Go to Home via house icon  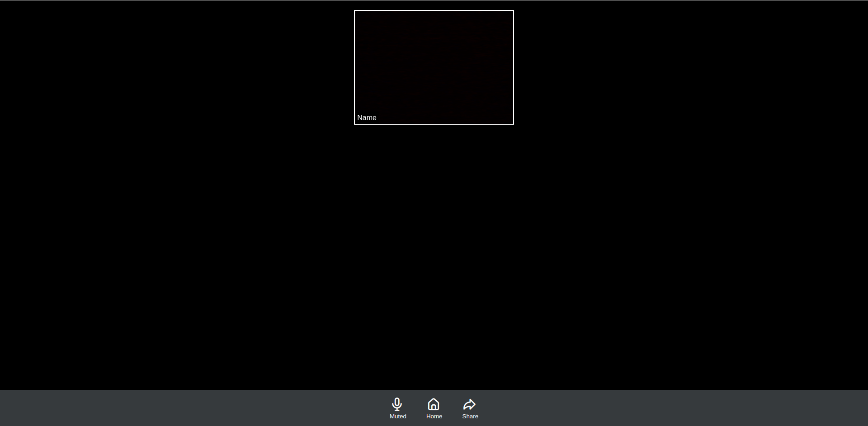click(x=434, y=404)
